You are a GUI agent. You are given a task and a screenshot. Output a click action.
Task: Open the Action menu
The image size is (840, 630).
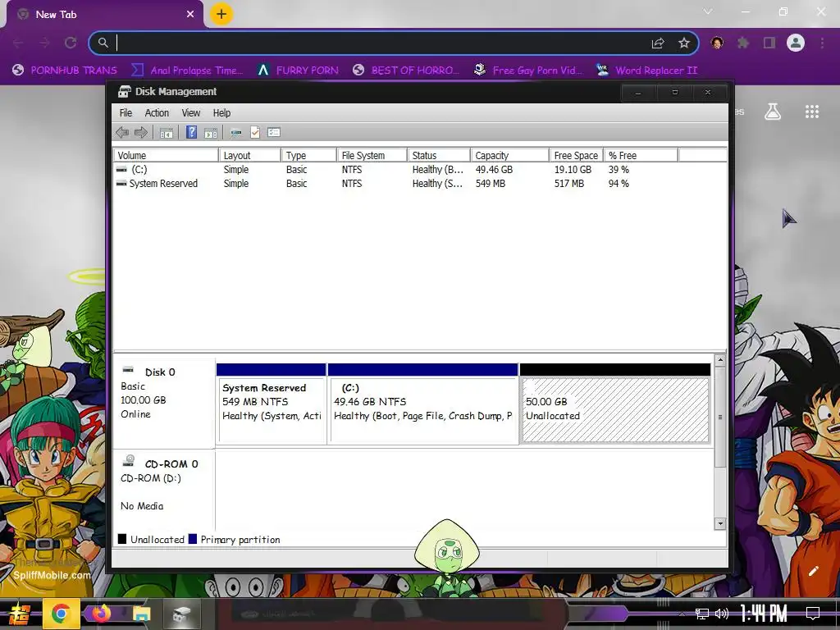pos(157,113)
